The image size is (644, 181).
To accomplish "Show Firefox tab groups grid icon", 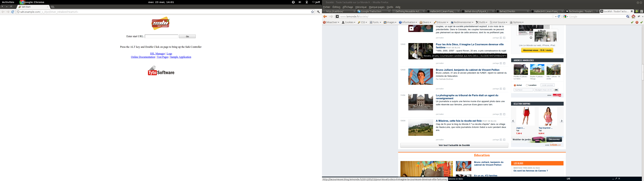I will (x=641, y=11).
